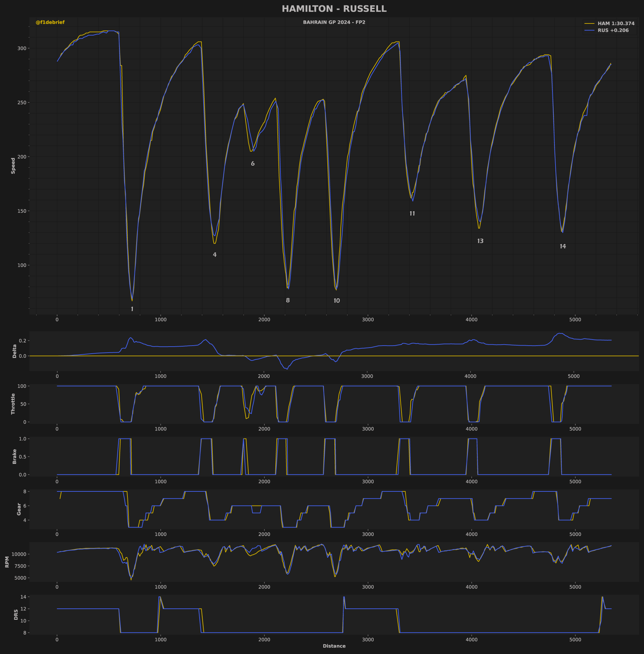Click the turn 13 corner marker
Screen dimensions: 644x654
pos(480,241)
